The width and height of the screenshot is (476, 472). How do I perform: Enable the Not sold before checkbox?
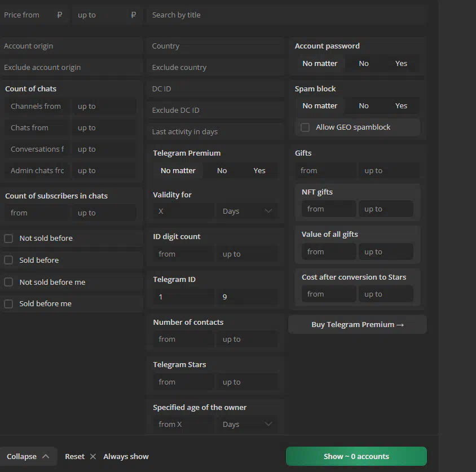(x=8, y=239)
